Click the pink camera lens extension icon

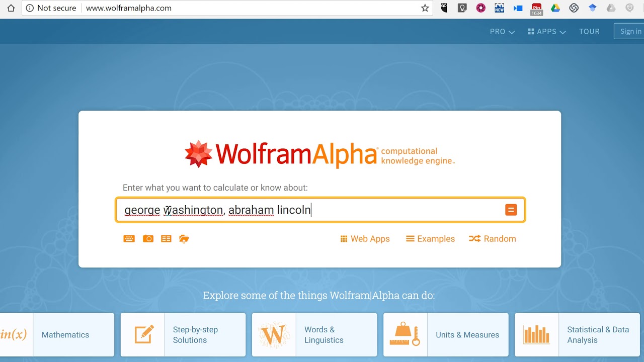[x=481, y=8]
